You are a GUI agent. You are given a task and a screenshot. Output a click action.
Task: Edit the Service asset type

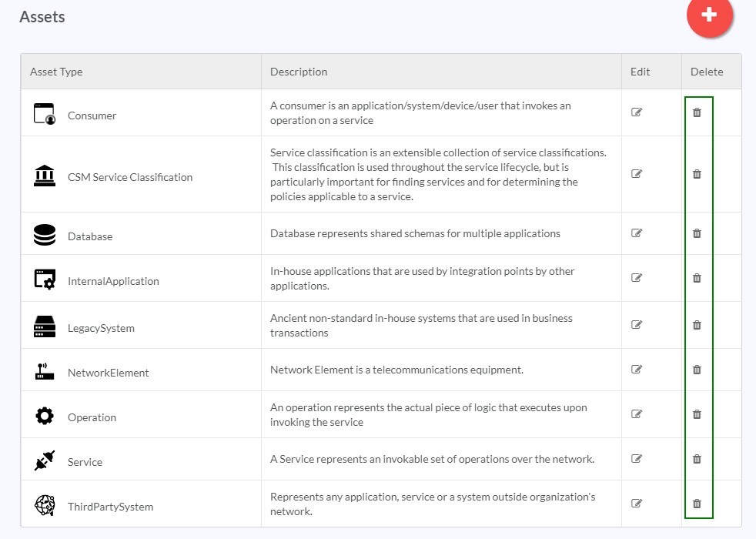637,458
